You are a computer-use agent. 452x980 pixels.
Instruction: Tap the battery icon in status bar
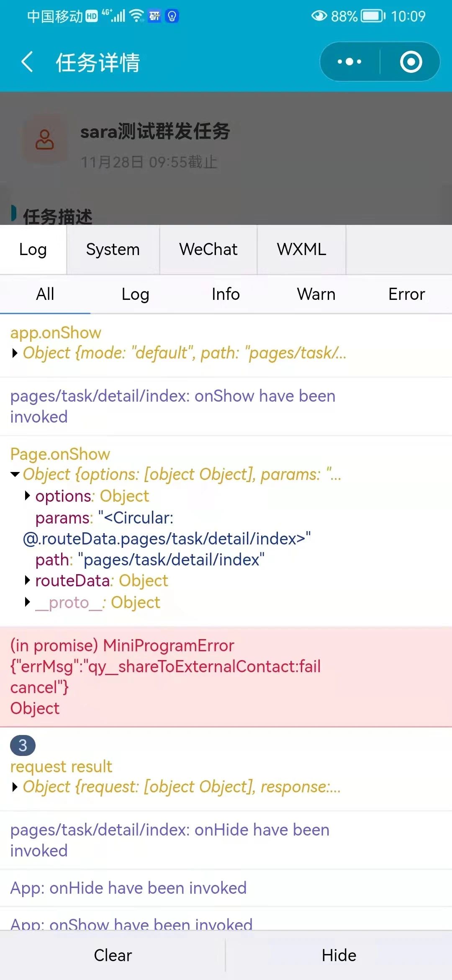(372, 16)
